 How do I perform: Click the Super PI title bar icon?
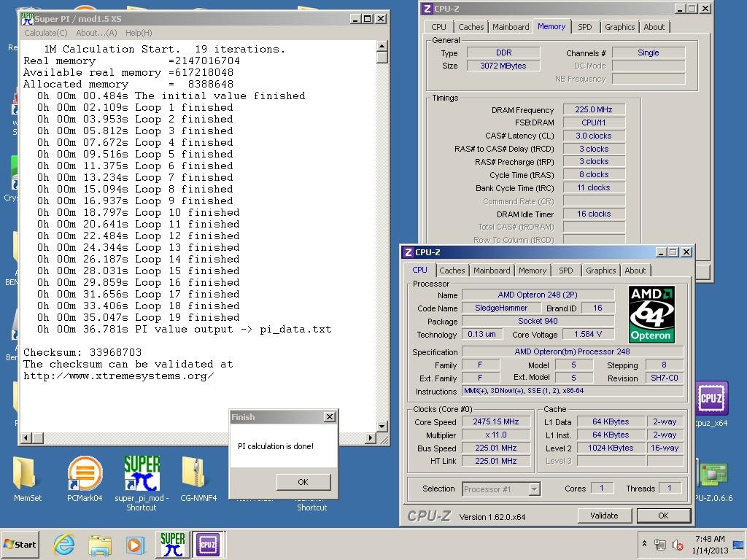tap(27, 18)
